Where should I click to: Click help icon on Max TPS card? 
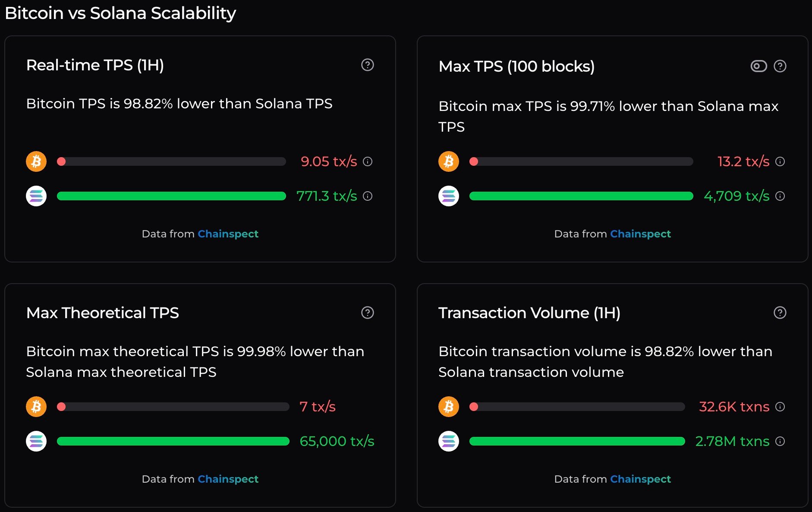click(780, 66)
